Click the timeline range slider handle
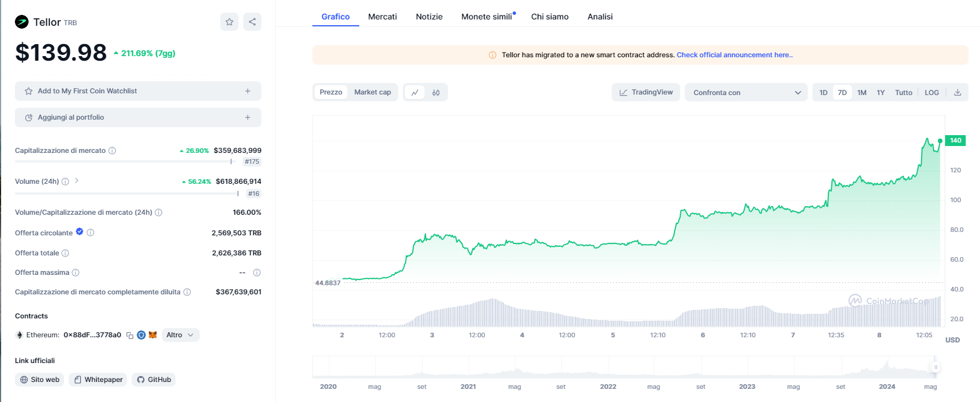Screen dimensions: 980x402 [935, 367]
